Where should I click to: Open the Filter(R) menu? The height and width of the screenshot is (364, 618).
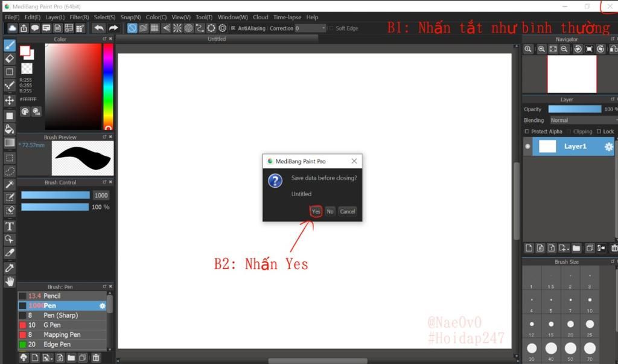click(x=79, y=18)
